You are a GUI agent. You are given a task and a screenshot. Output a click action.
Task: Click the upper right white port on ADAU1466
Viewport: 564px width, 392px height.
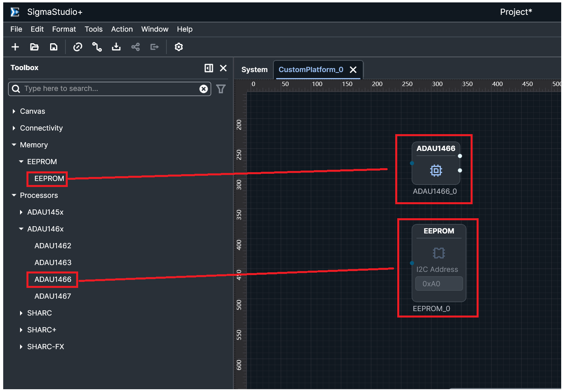(x=460, y=156)
